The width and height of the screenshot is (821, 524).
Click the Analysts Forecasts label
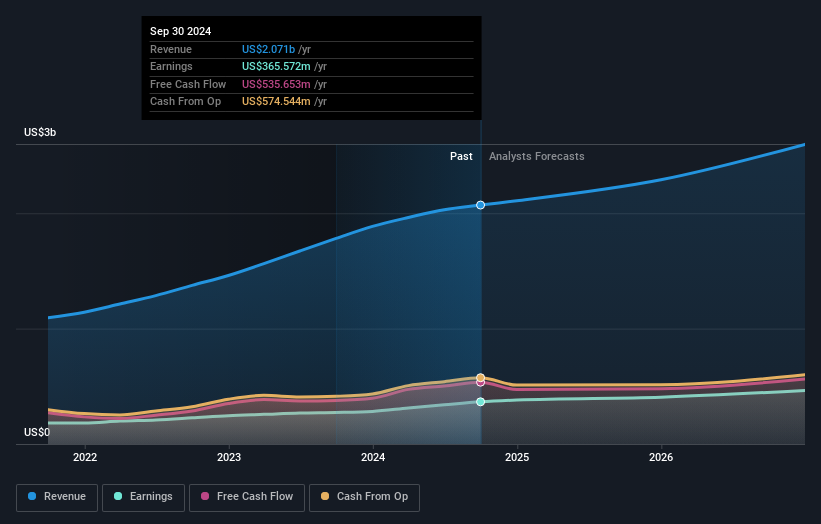pyautogui.click(x=537, y=157)
